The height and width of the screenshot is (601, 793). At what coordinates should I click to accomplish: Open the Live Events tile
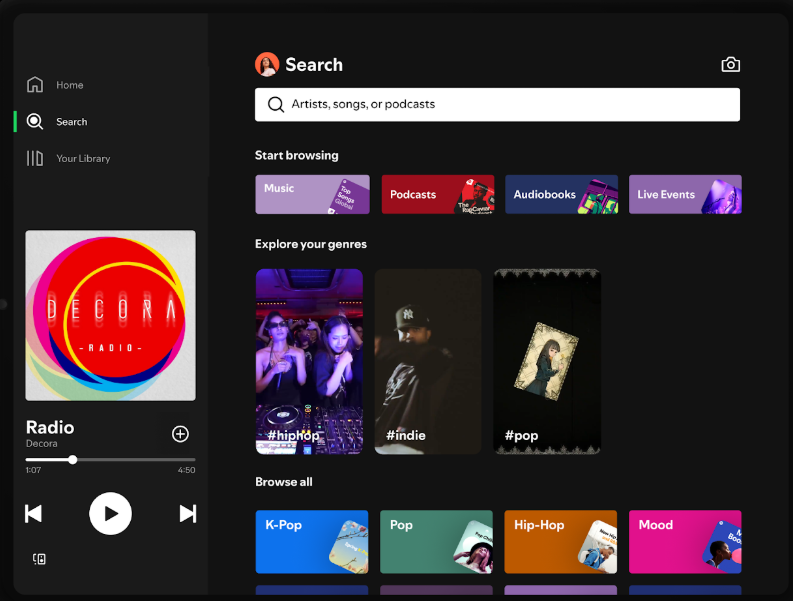tap(685, 194)
